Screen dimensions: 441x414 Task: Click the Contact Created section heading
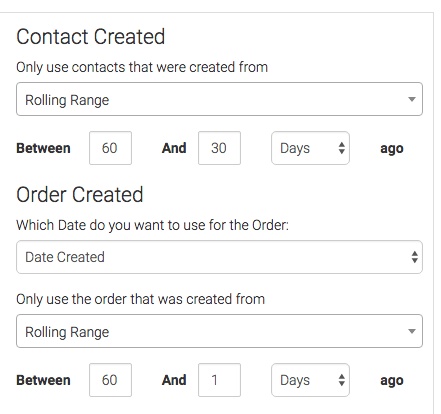(x=91, y=37)
